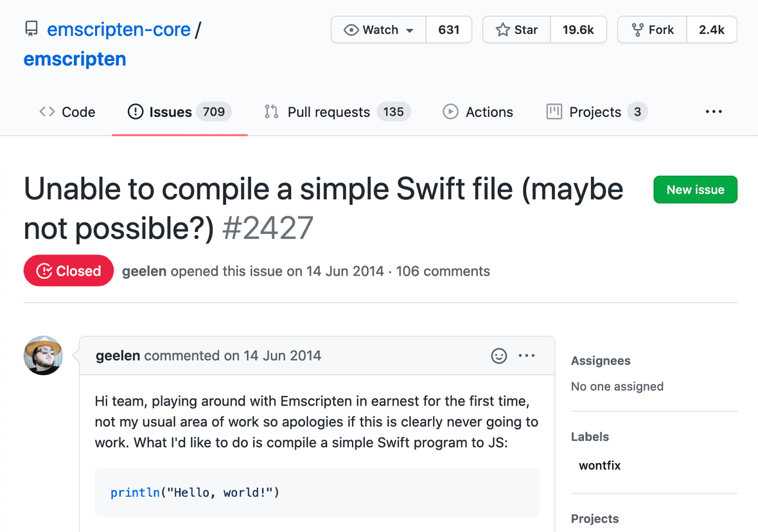Click geelen's avatar thumbnail
This screenshot has height=532, width=758.
(43, 355)
